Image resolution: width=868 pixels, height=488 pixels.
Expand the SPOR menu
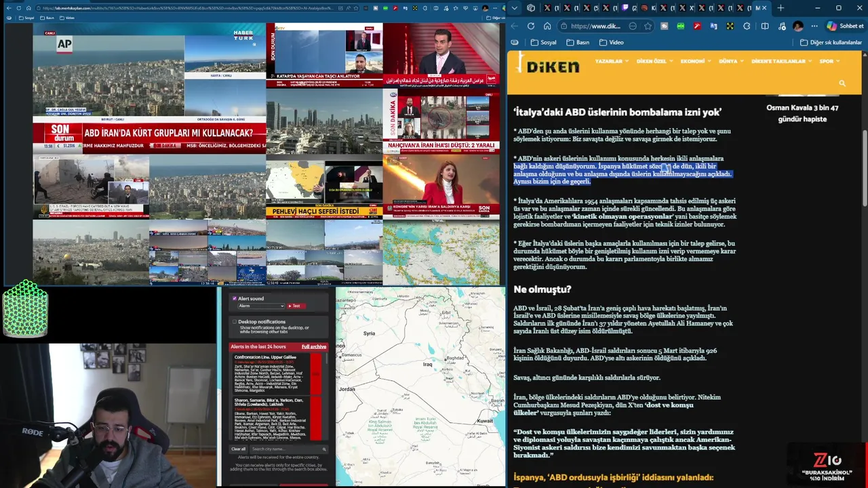click(x=829, y=61)
